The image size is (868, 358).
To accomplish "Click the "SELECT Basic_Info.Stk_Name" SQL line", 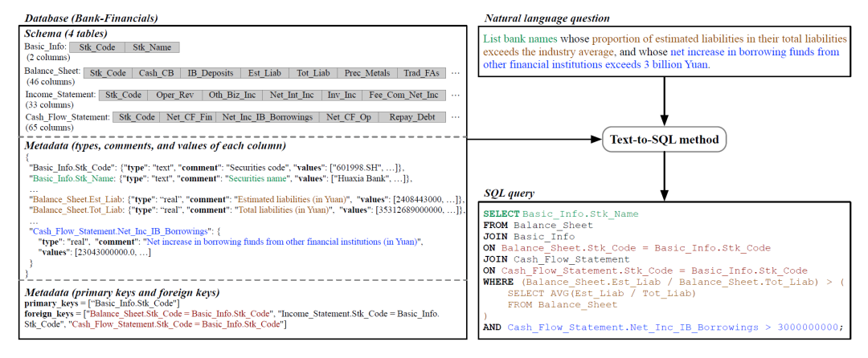I will coord(561,214).
